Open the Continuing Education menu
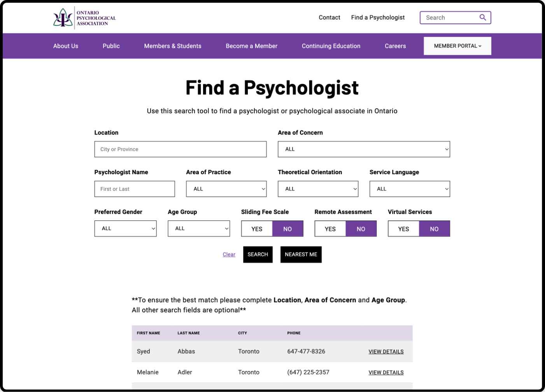Viewport: 545px width, 392px height. pos(331,46)
